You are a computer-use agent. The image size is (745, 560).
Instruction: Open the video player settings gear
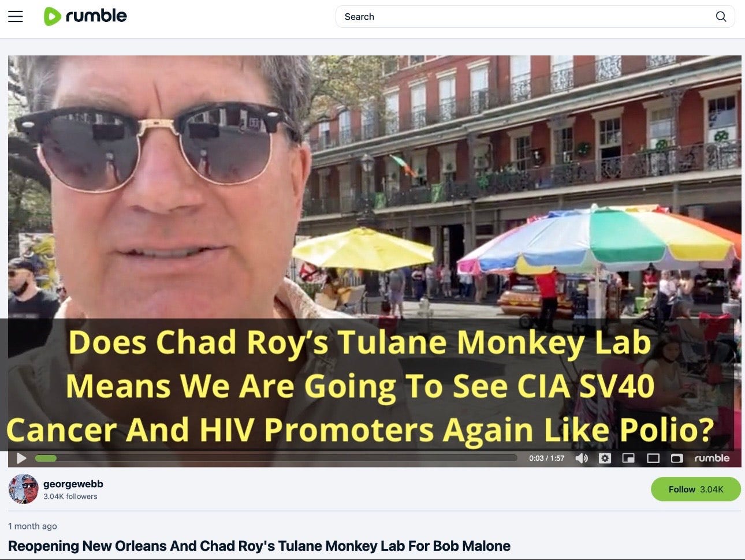pyautogui.click(x=605, y=458)
